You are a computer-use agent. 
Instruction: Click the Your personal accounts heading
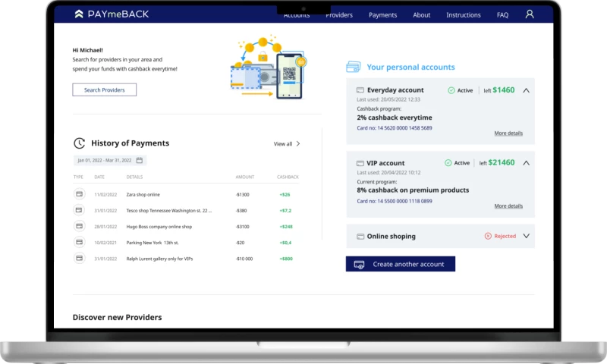(410, 67)
